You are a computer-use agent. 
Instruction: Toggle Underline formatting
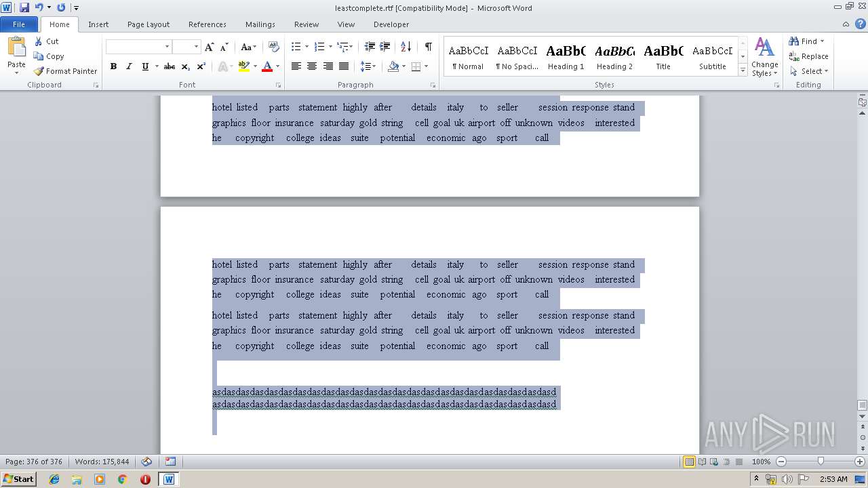[145, 66]
